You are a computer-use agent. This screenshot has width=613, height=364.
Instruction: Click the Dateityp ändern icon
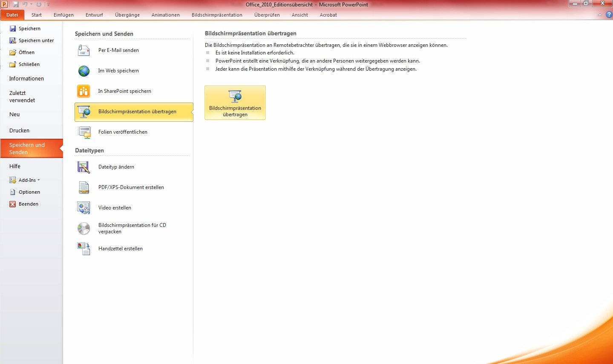pyautogui.click(x=84, y=167)
